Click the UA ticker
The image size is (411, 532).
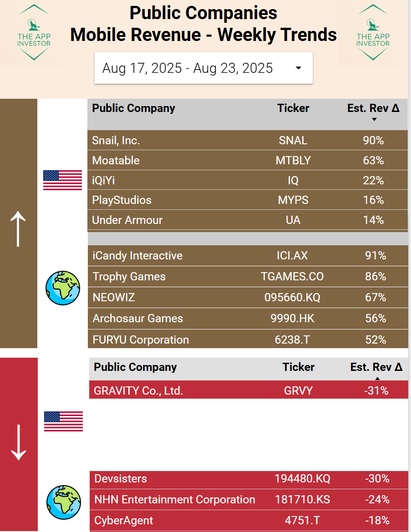coord(293,220)
